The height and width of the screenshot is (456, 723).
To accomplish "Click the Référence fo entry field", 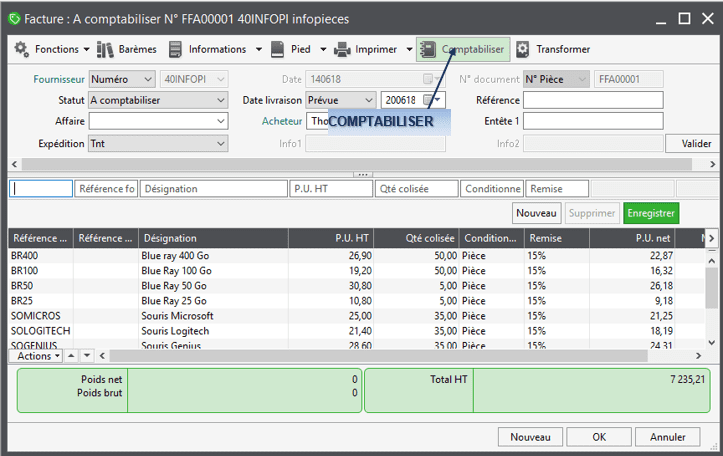I will (x=106, y=189).
